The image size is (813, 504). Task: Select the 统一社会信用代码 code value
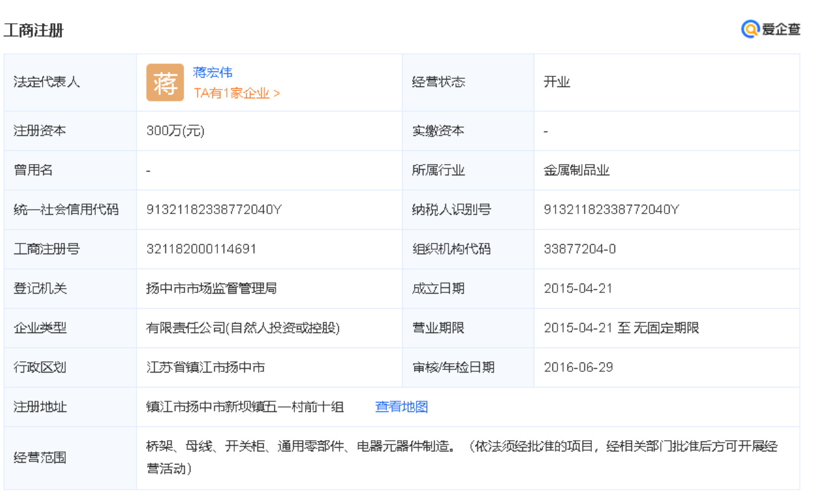[214, 210]
